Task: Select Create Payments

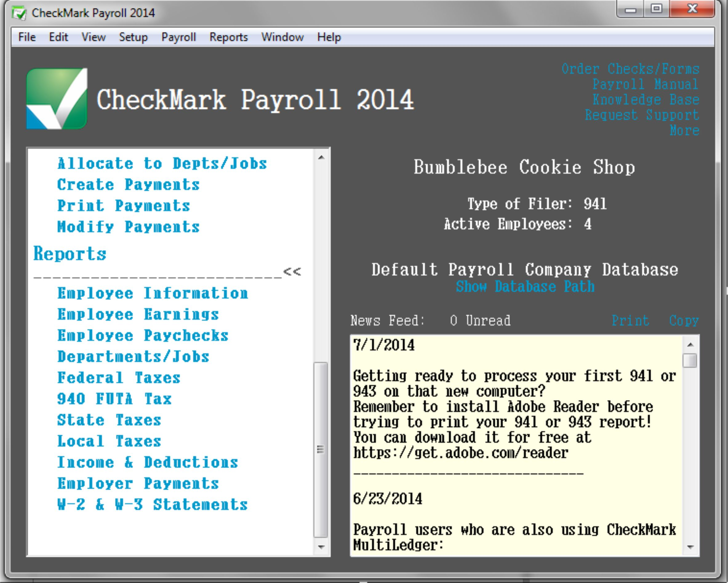Action: [128, 184]
